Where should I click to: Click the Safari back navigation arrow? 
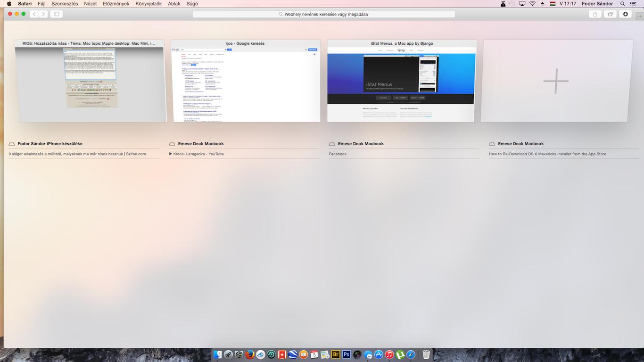[x=34, y=14]
